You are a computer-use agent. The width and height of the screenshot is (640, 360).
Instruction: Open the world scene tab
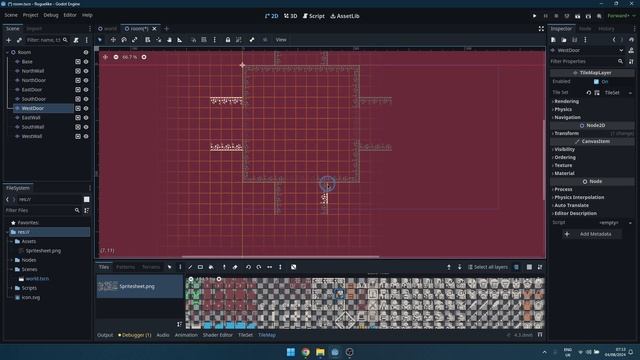pyautogui.click(x=108, y=29)
